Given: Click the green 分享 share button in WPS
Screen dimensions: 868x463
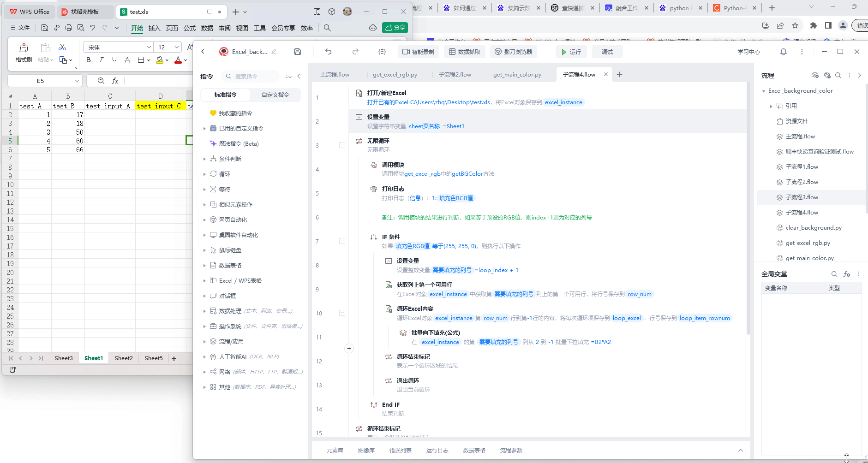Looking at the screenshot, I should [x=395, y=28].
